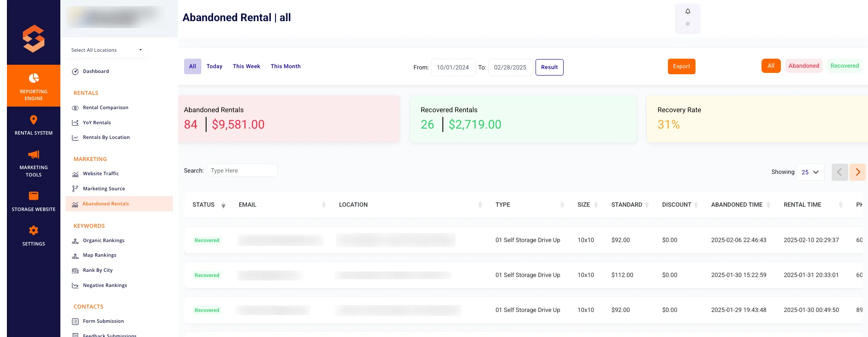Click abandoned time 2025-02-06 22:46:43
Image resolution: width=868 pixels, height=337 pixels.
coord(739,240)
